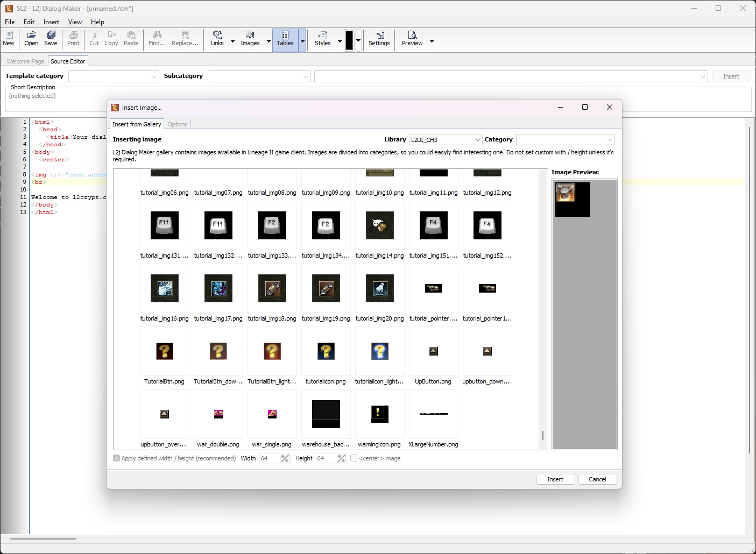756x554 pixels.
Task: Click the Print toolbar icon
Action: point(73,39)
